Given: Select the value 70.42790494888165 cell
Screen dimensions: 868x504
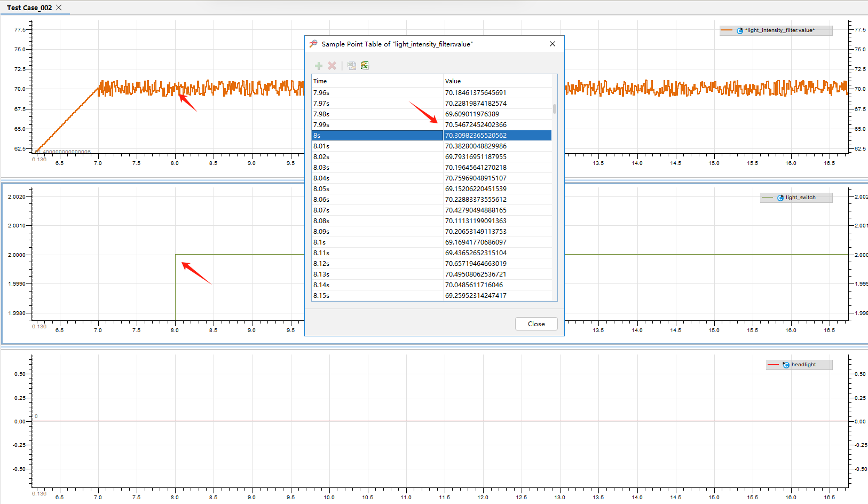Looking at the screenshot, I should pos(498,210).
